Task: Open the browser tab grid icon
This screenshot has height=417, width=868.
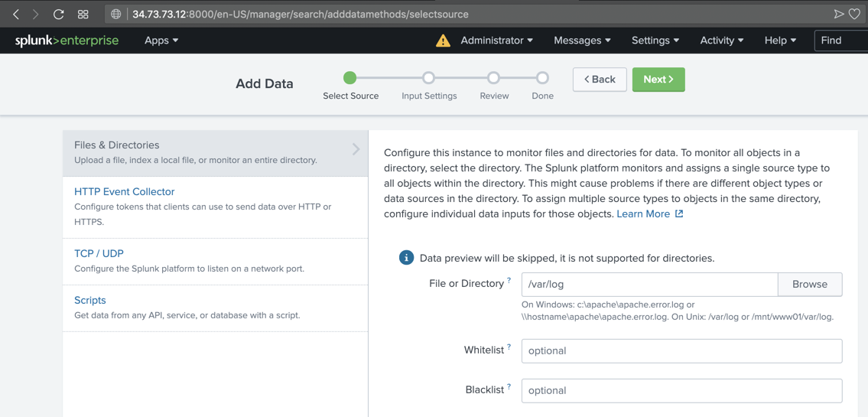Action: (x=83, y=14)
